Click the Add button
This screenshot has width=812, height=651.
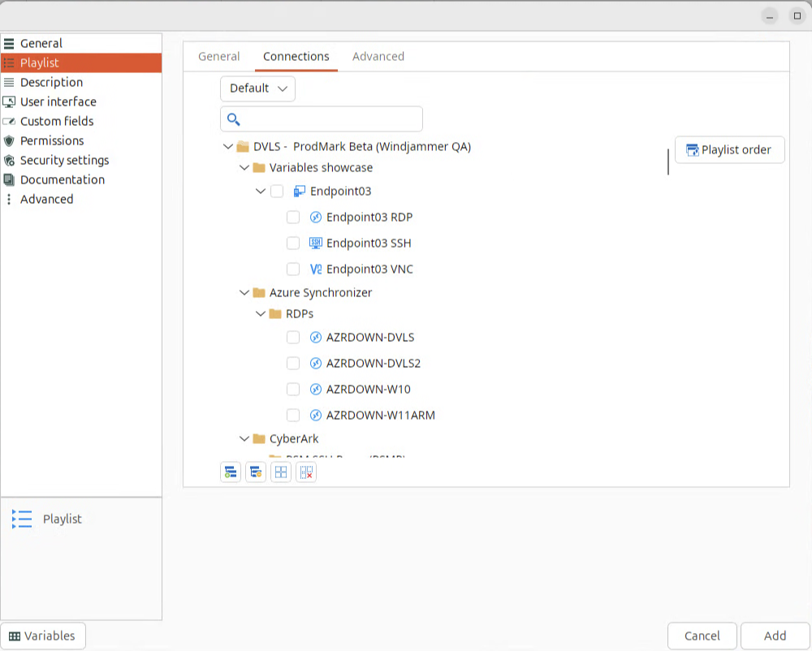coord(775,636)
